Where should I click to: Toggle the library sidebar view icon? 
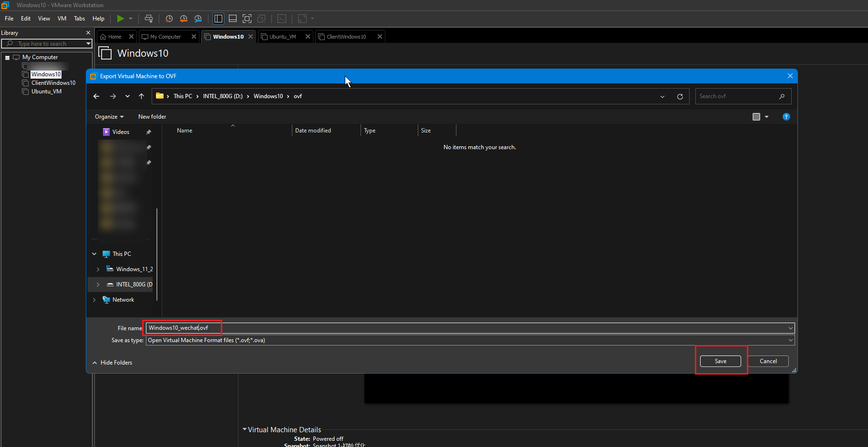218,19
